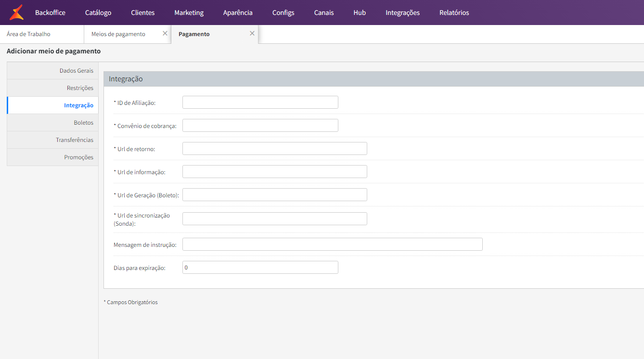Viewport: 644px width, 359px height.
Task: Go to Restrições section
Action: (x=52, y=88)
